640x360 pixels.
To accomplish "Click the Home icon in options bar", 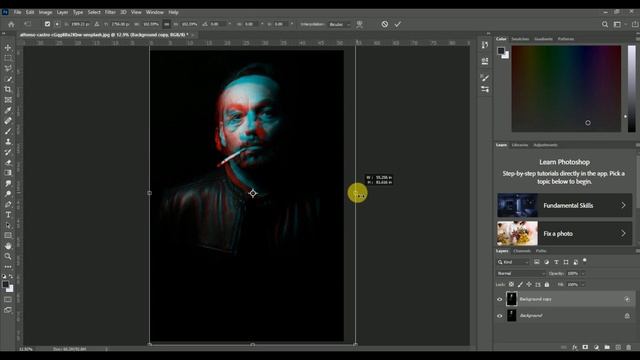I will 11,24.
